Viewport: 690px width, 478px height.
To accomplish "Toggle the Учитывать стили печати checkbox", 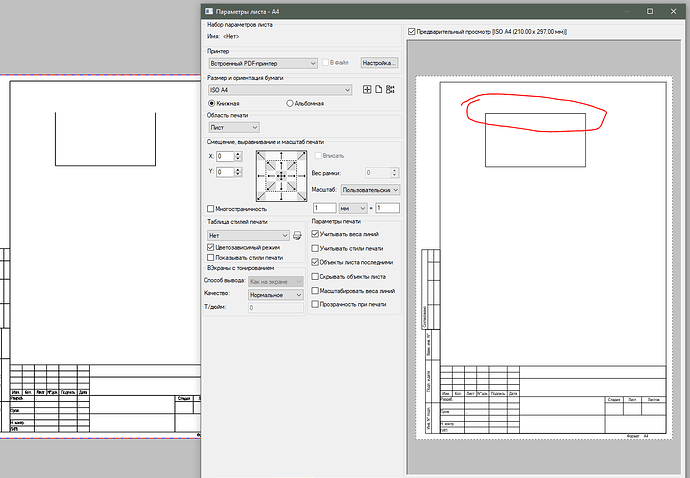I will click(317, 247).
